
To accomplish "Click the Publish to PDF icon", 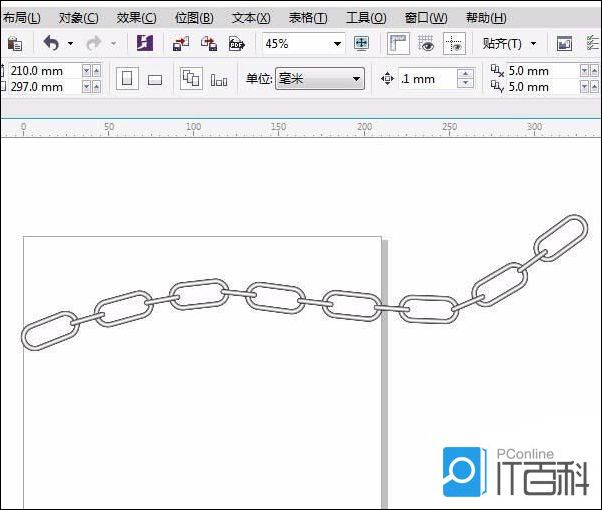I will (237, 44).
